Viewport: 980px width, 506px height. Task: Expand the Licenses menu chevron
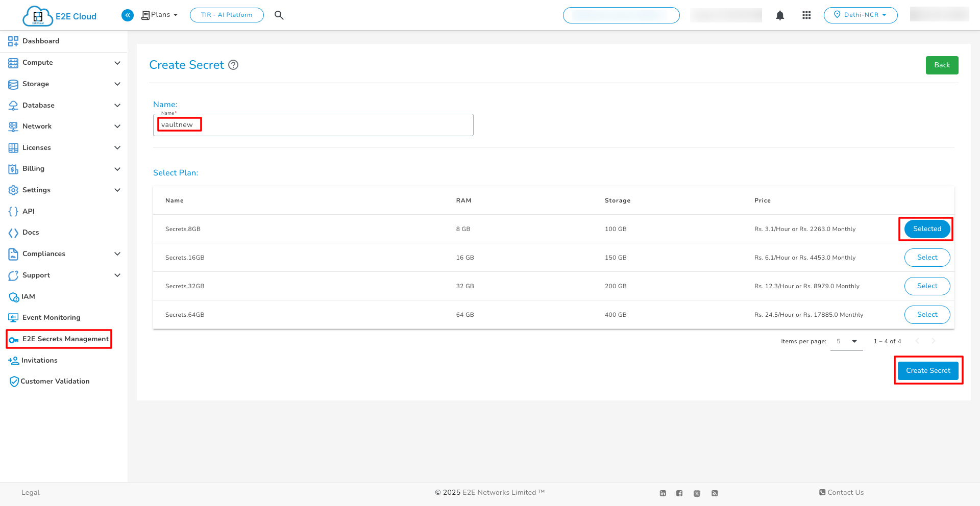click(117, 148)
